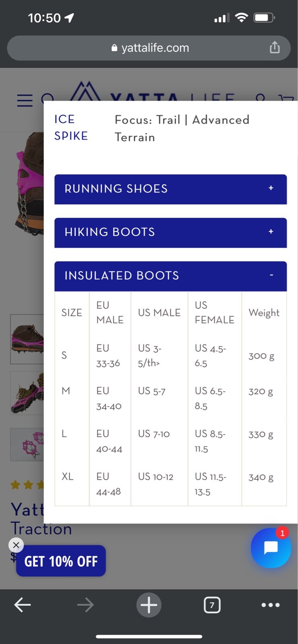Viewport: 298px width, 644px height.
Task: Open the live chat bubble icon
Action: pos(271,548)
